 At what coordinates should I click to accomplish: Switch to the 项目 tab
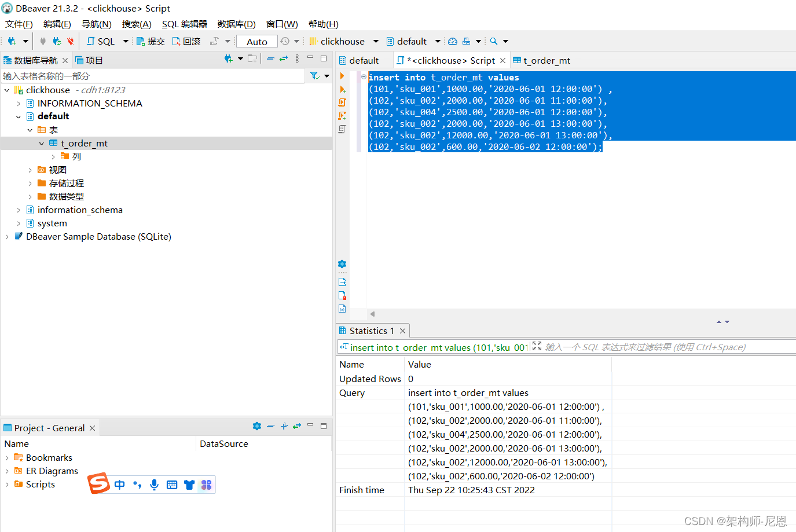pyautogui.click(x=89, y=60)
